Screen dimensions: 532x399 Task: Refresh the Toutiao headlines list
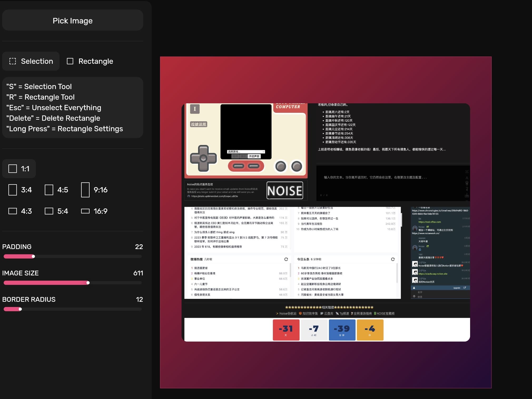pos(393,259)
